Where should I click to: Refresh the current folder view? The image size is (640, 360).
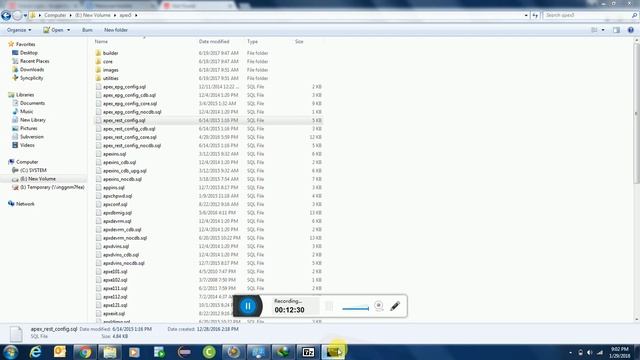tap(535, 15)
